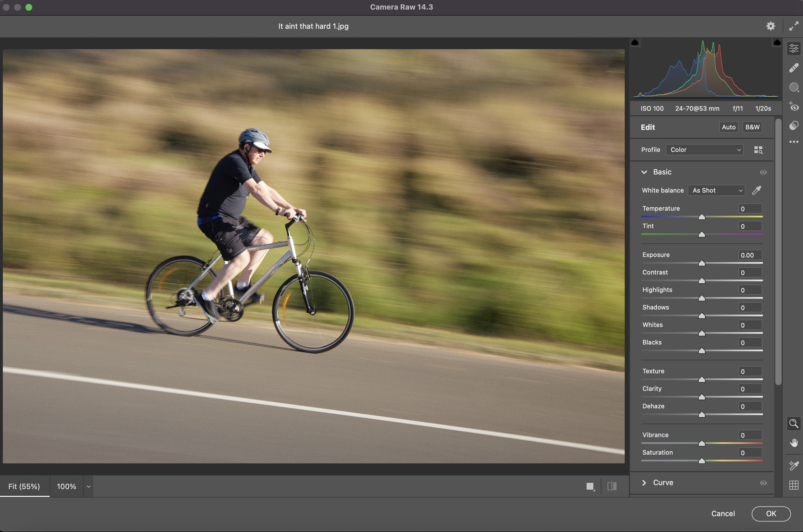Viewport: 803px width, 532px height.
Task: Open the White balance As Shot dropdown
Action: [x=717, y=190]
